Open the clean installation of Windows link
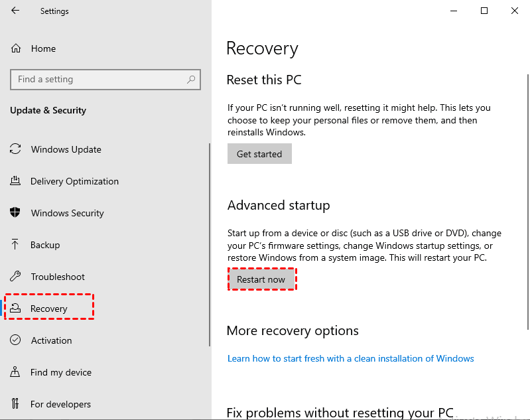 (x=350, y=358)
